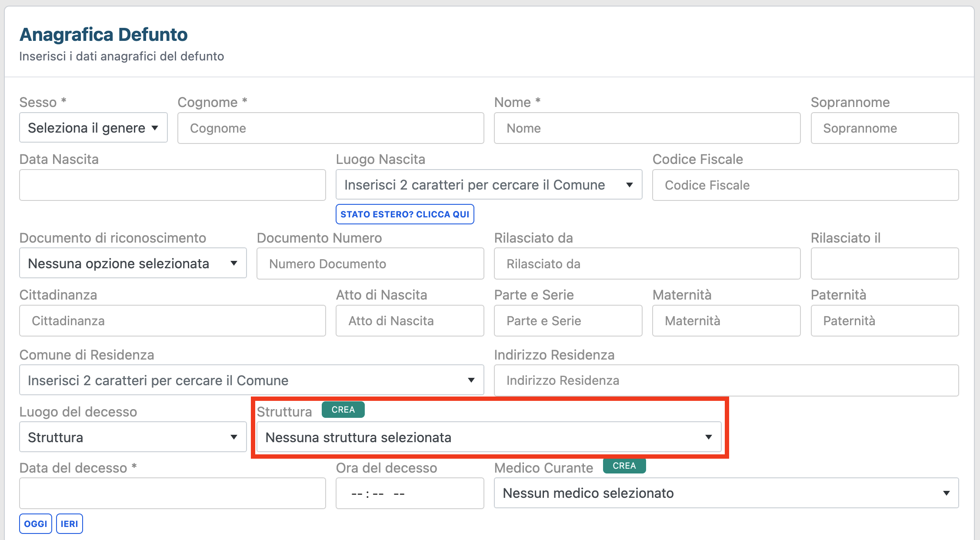980x540 pixels.
Task: Click CREA badge next to Medico Curante
Action: pos(624,466)
